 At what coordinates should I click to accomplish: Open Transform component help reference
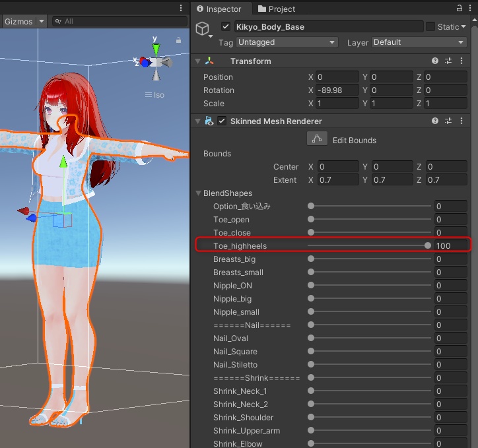tap(435, 61)
